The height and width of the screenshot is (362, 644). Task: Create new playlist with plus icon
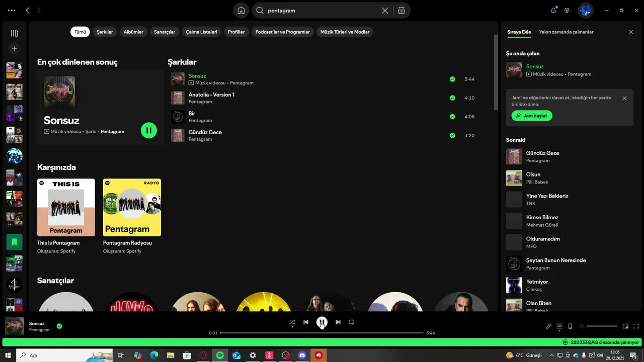(14, 49)
